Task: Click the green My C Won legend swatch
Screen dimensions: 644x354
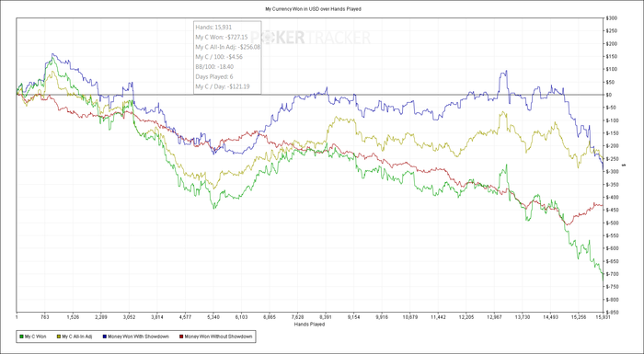Action: pyautogui.click(x=21, y=337)
